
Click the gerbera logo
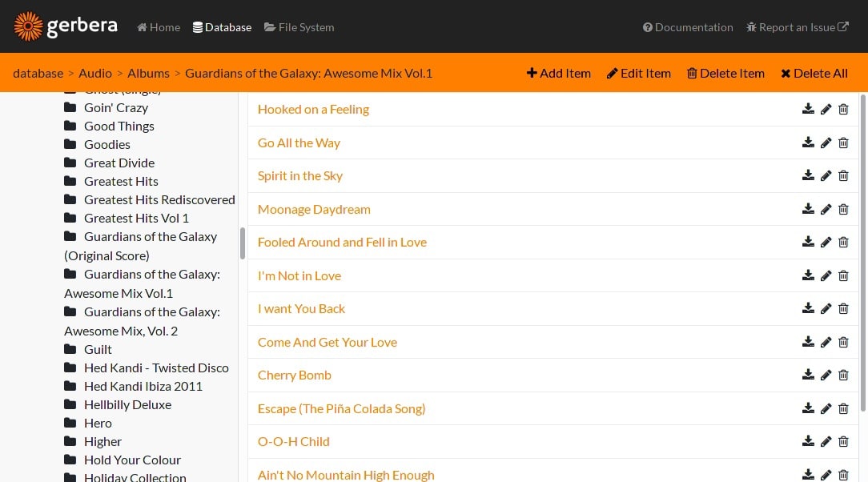(66, 26)
